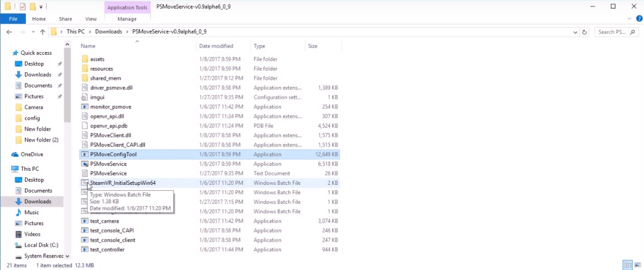Go back with the Back arrow
Viewport: 644px width, 270px height.
point(9,31)
